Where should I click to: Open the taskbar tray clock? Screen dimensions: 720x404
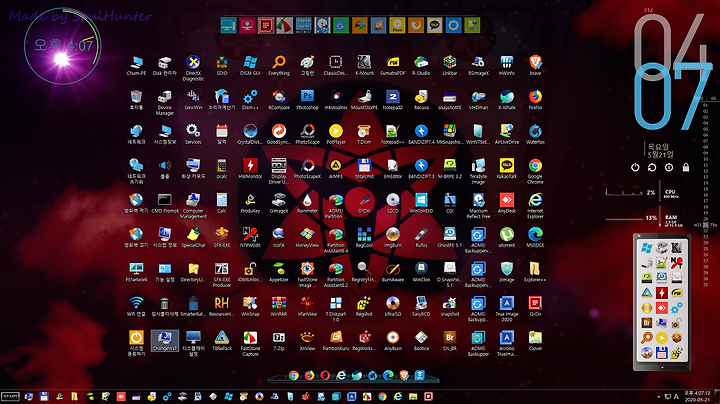pyautogui.click(x=697, y=396)
